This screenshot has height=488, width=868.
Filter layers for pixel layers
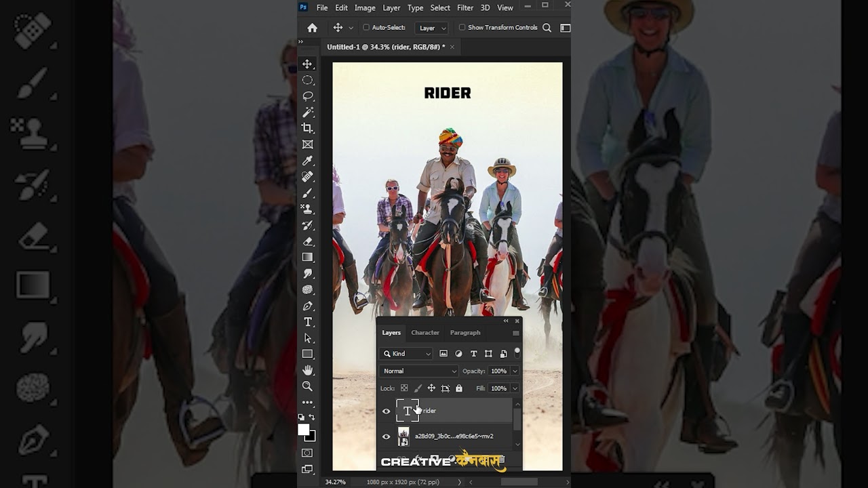point(443,354)
